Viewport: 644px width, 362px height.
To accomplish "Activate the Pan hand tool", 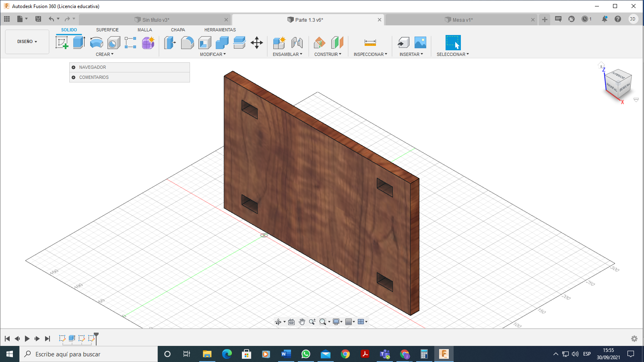I will (302, 322).
